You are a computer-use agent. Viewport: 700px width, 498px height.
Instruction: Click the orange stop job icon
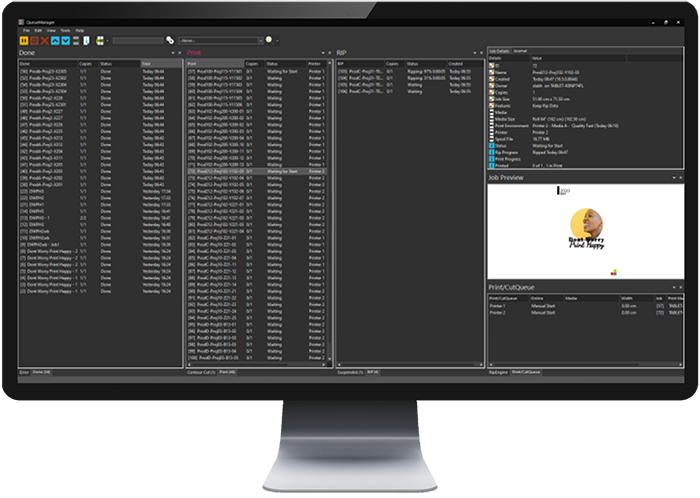tap(34, 40)
